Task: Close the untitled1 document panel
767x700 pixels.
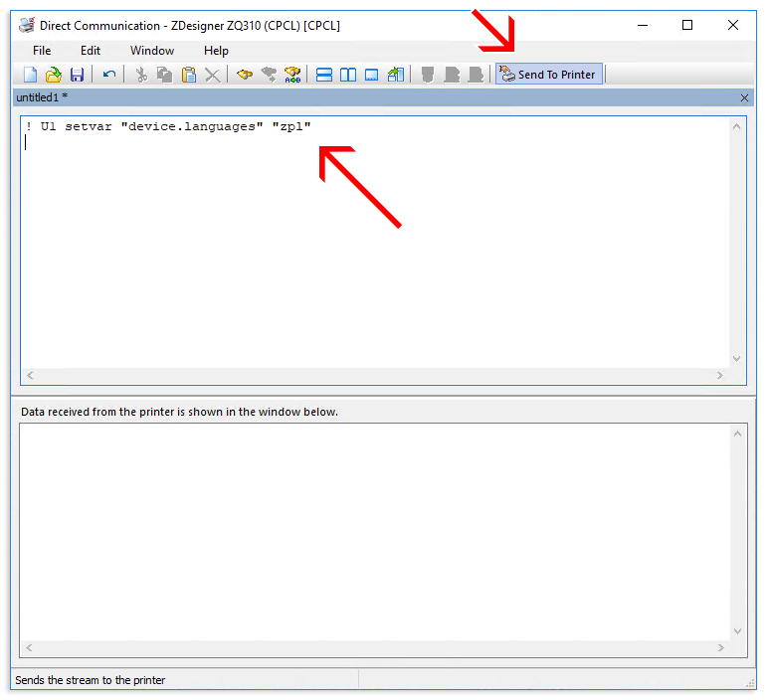Action: (x=745, y=97)
